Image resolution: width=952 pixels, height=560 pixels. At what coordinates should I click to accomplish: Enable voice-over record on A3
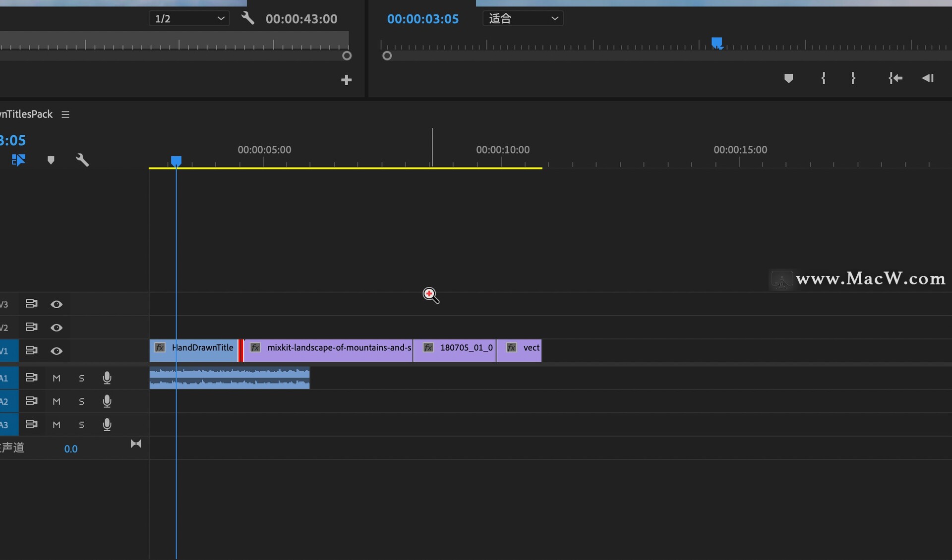point(107,425)
